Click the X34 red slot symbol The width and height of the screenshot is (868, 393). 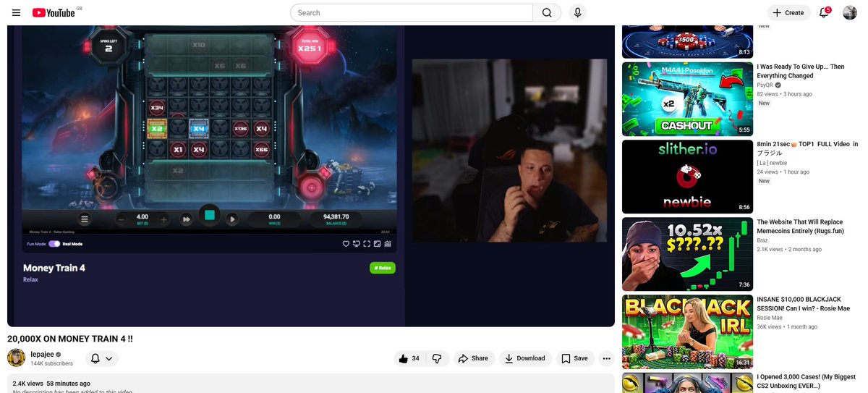pyautogui.click(x=157, y=109)
